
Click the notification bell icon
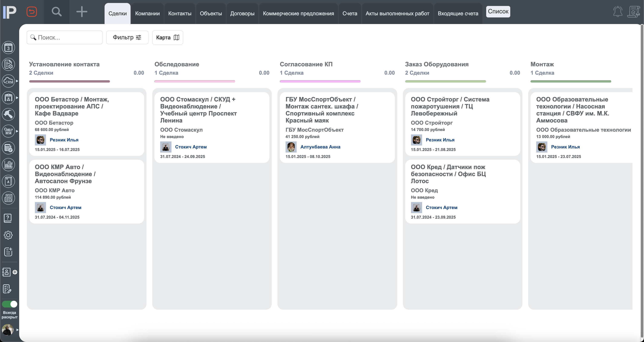pyautogui.click(x=618, y=12)
